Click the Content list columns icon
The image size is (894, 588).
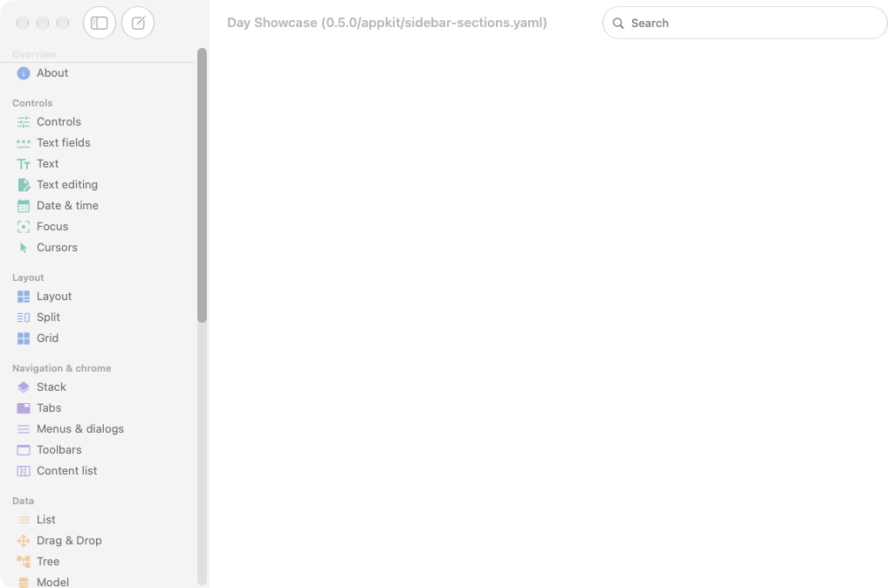point(24,471)
